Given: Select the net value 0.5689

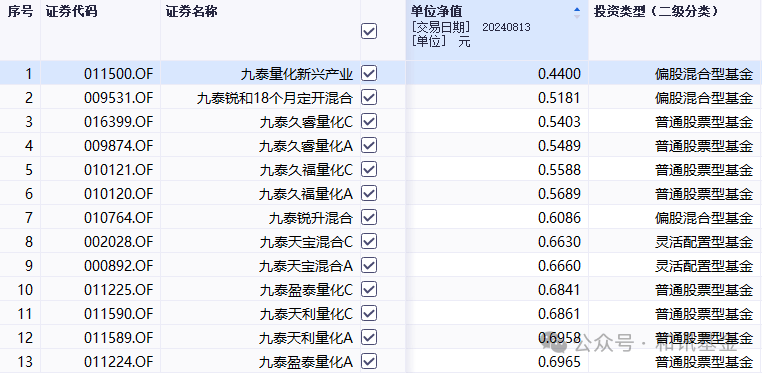Looking at the screenshot, I should pos(559,194).
